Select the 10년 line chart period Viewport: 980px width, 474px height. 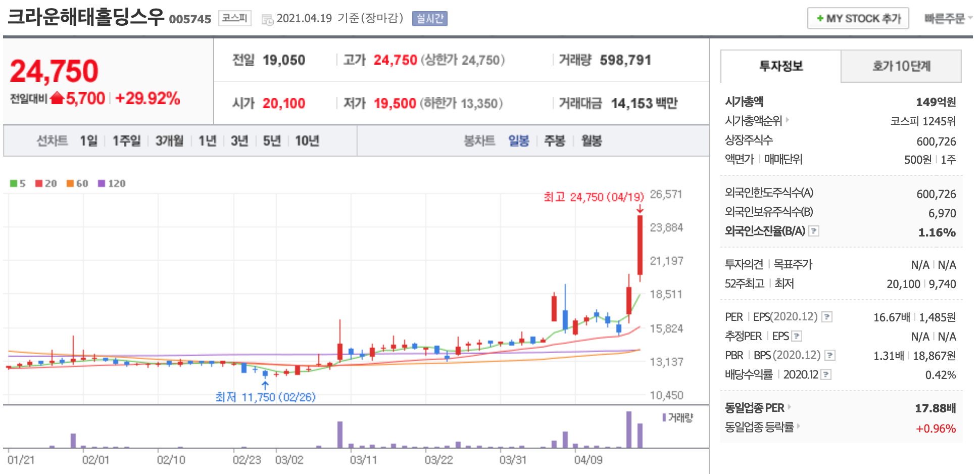pos(307,140)
